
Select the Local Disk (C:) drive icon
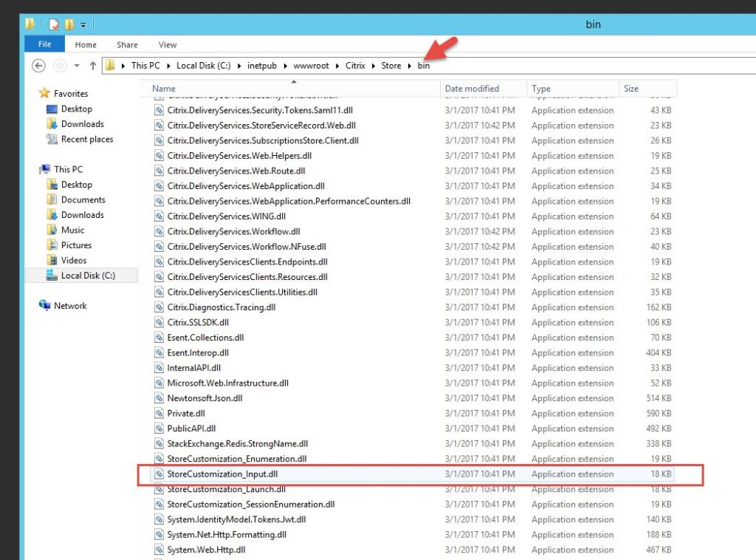coord(52,276)
